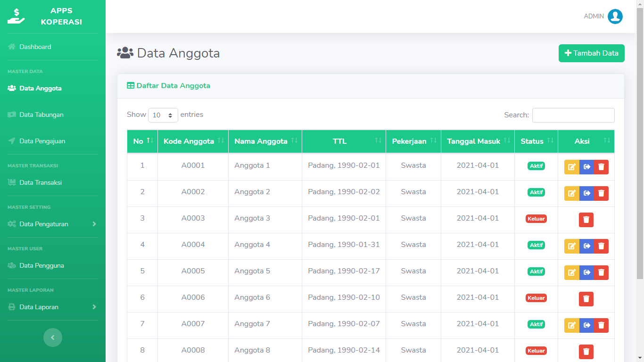Click the Aktif badge for Anggota 5
The height and width of the screenshot is (362, 644).
coord(536,271)
